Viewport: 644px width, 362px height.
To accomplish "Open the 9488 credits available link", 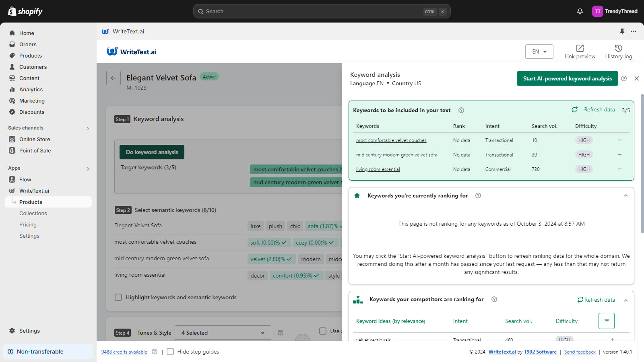I will [x=124, y=352].
